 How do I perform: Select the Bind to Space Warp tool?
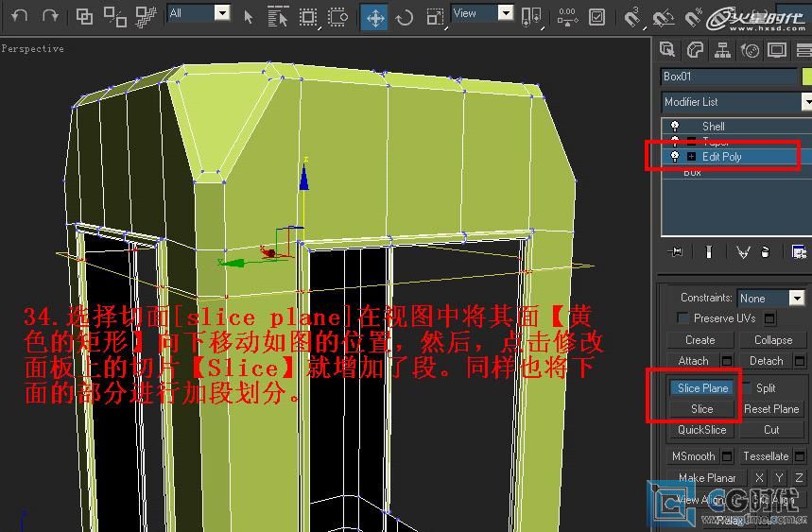(x=146, y=17)
